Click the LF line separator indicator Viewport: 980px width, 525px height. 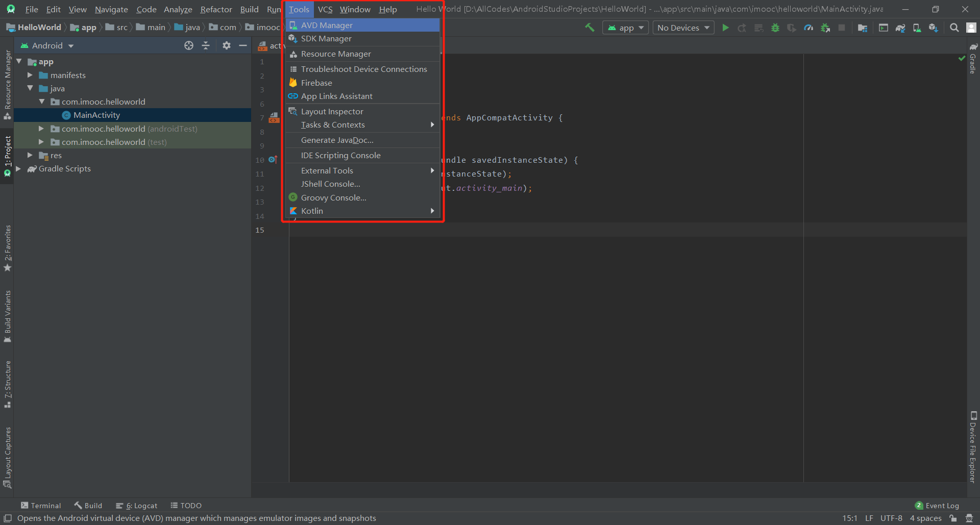click(x=869, y=518)
